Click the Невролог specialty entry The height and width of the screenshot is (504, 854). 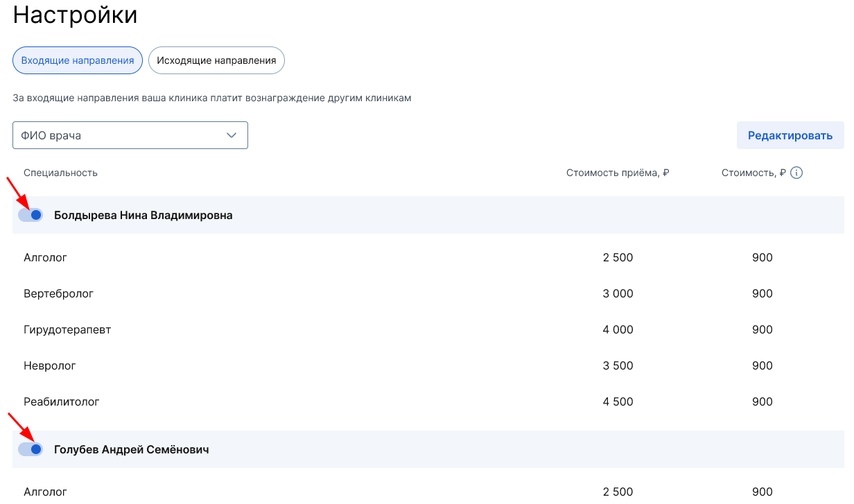click(x=50, y=366)
